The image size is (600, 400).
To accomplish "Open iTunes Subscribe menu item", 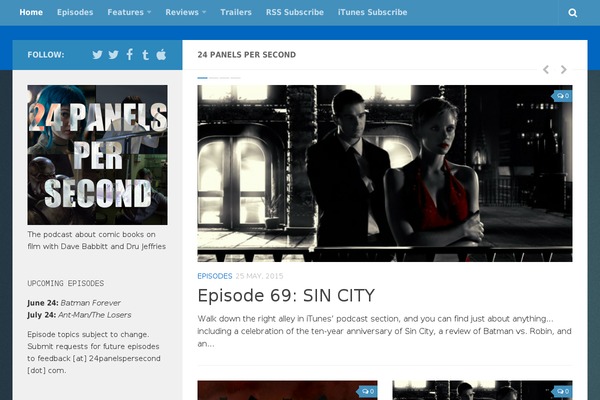I will click(372, 12).
